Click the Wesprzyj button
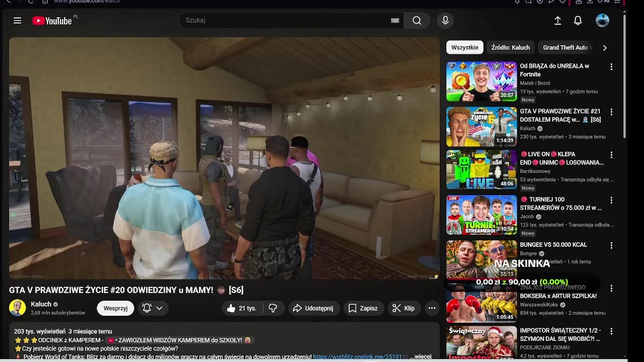Viewport: 644px width, 362px height. pyautogui.click(x=116, y=308)
